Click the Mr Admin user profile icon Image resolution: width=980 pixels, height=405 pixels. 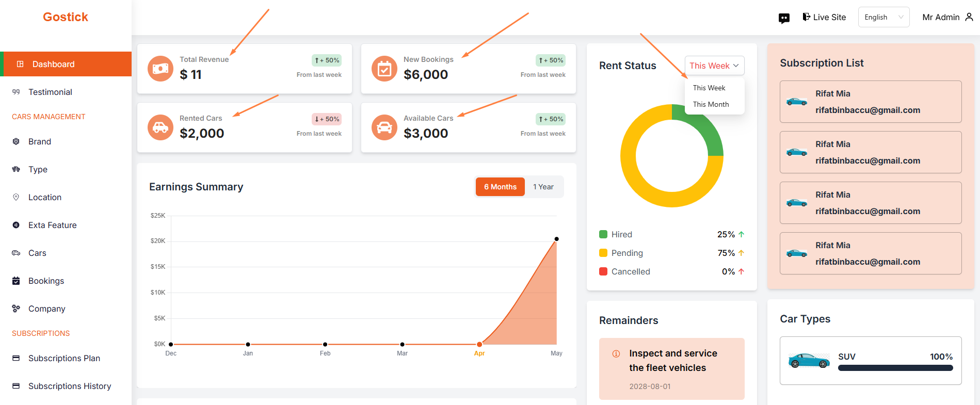(x=969, y=17)
